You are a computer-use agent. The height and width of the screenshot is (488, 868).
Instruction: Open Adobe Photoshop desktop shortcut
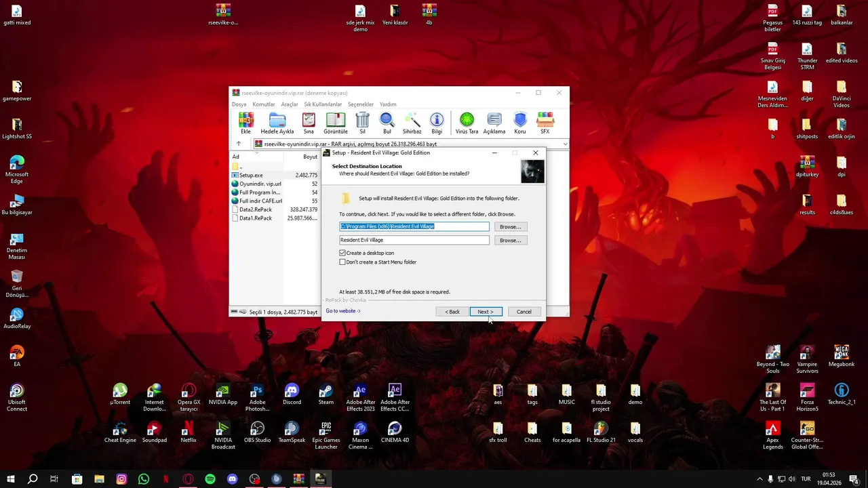pos(257,398)
